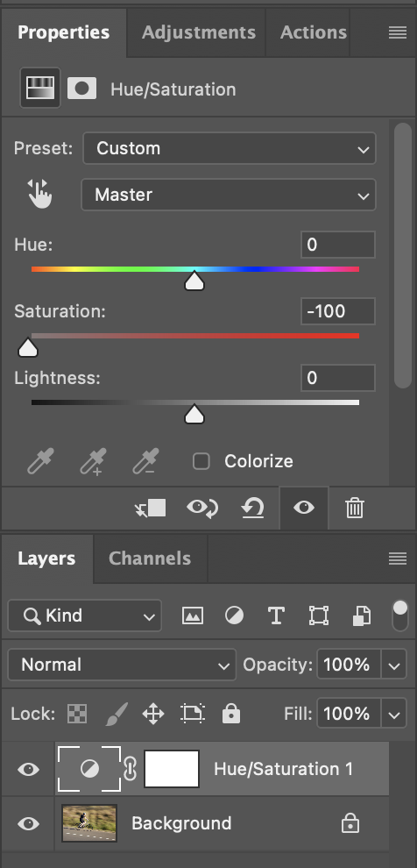Click the Lightness value field
Image resolution: width=417 pixels, height=868 pixels.
(x=338, y=378)
